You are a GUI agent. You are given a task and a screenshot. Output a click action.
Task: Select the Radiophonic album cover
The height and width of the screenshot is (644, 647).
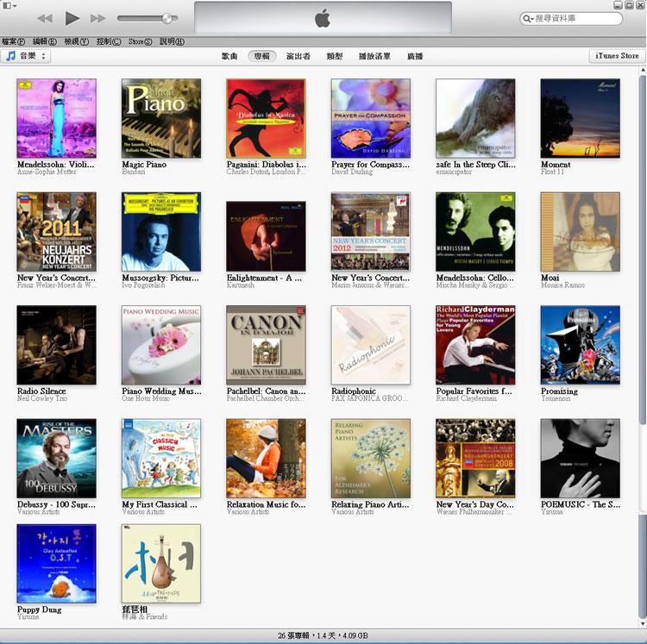click(371, 345)
